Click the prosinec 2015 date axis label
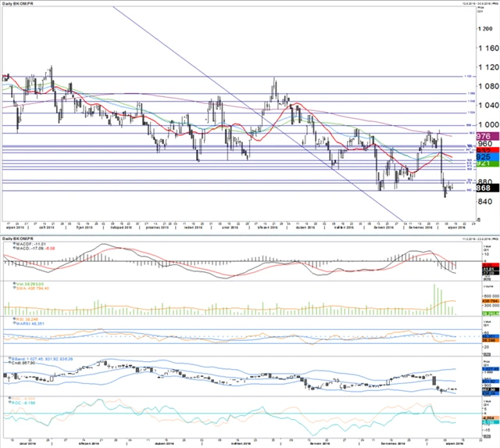500x448 pixels. 157,228
